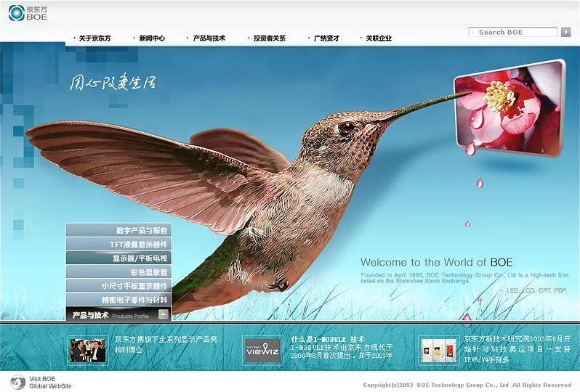Click the 用心改变生活 slogan
This screenshot has height=392, width=580.
point(113,82)
